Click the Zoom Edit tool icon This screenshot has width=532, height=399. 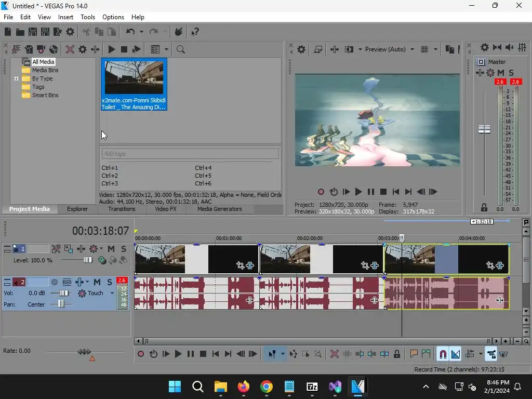[318, 354]
